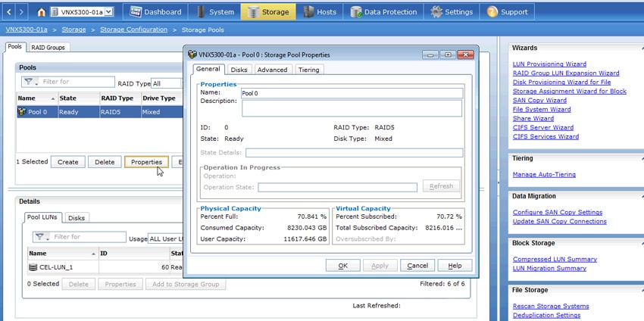
Task: Sort pools by RAID Type column header
Action: point(120,98)
